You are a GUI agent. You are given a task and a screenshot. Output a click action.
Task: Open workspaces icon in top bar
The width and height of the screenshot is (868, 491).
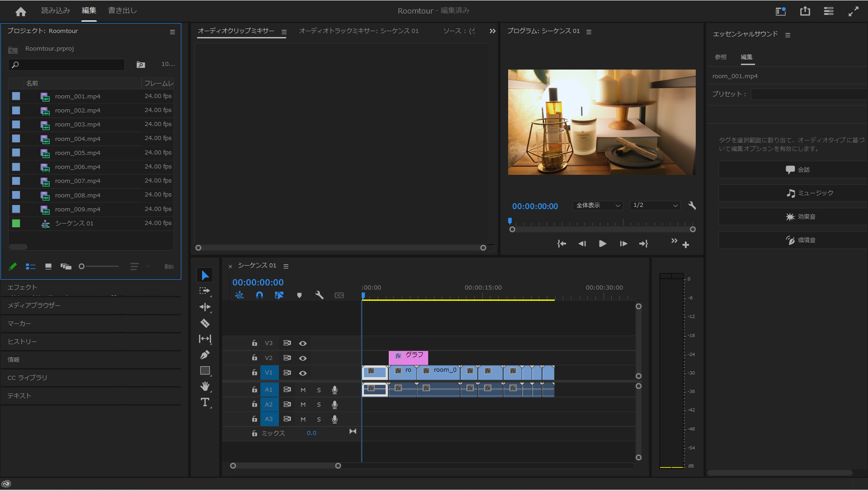pyautogui.click(x=781, y=11)
